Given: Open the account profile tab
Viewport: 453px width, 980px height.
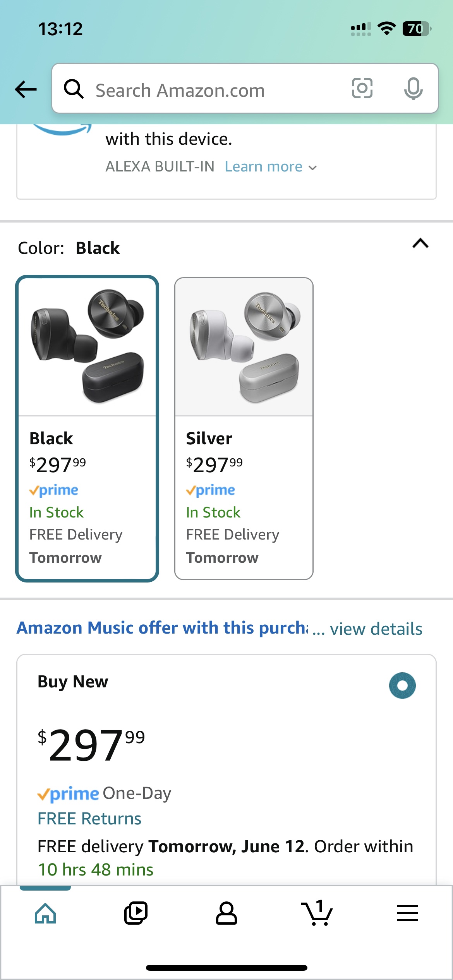Looking at the screenshot, I should tap(226, 913).
